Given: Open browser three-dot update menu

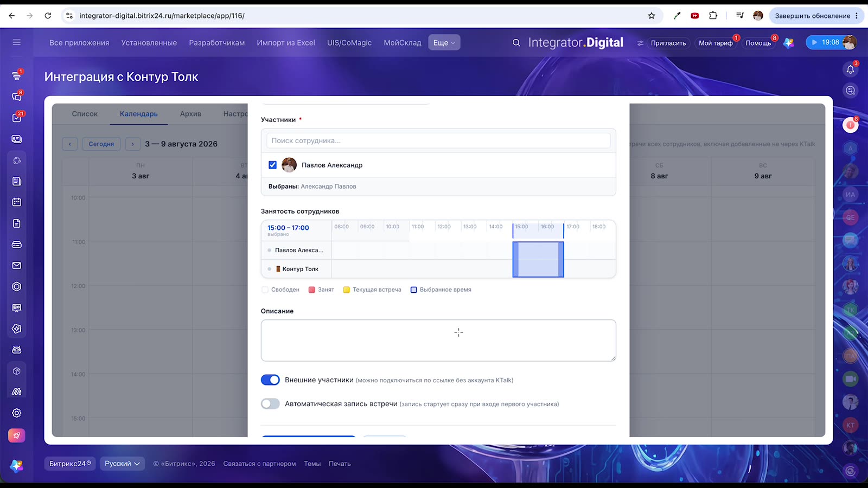Looking at the screenshot, I should click(857, 16).
